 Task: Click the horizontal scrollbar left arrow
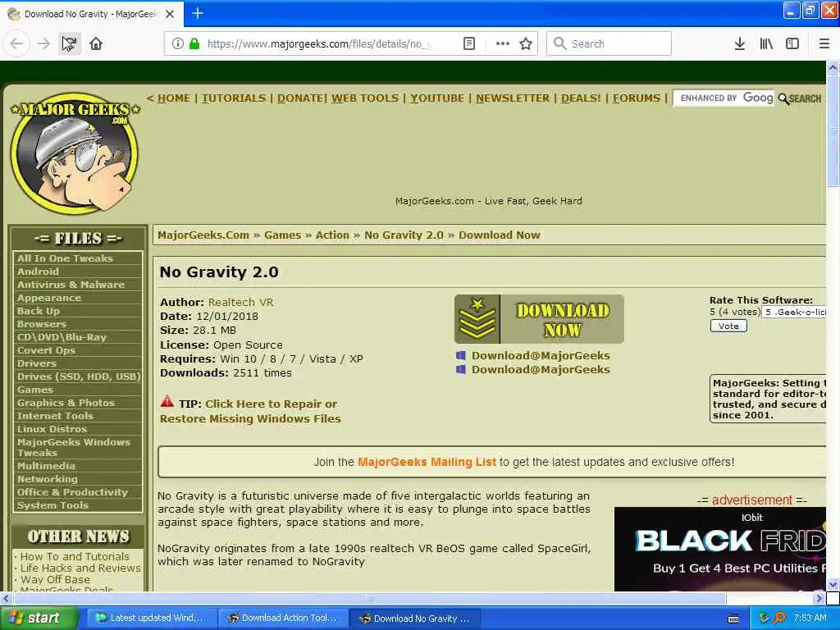click(x=6, y=598)
